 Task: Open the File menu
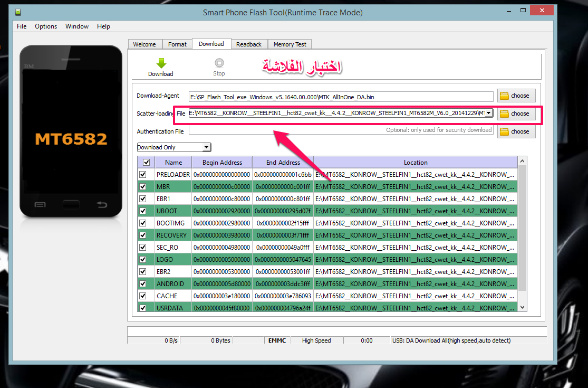(22, 26)
